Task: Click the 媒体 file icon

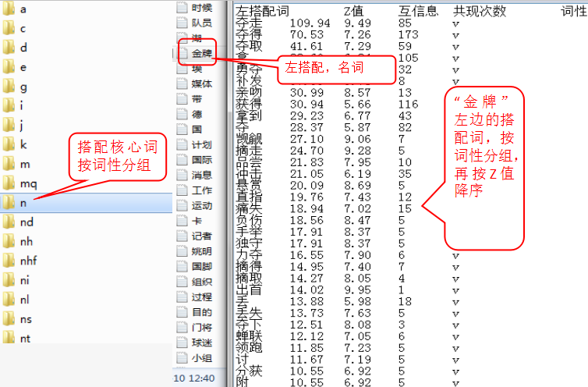Action: (182, 83)
